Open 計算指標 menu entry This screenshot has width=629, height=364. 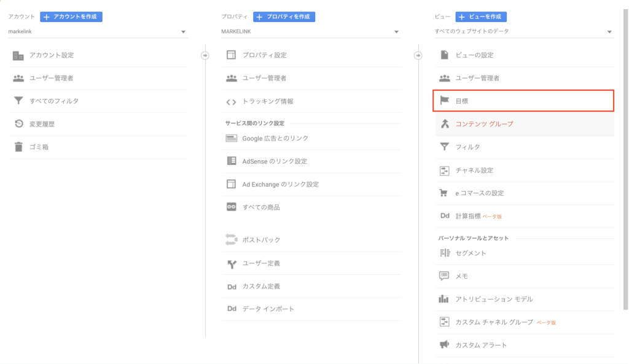(x=525, y=216)
